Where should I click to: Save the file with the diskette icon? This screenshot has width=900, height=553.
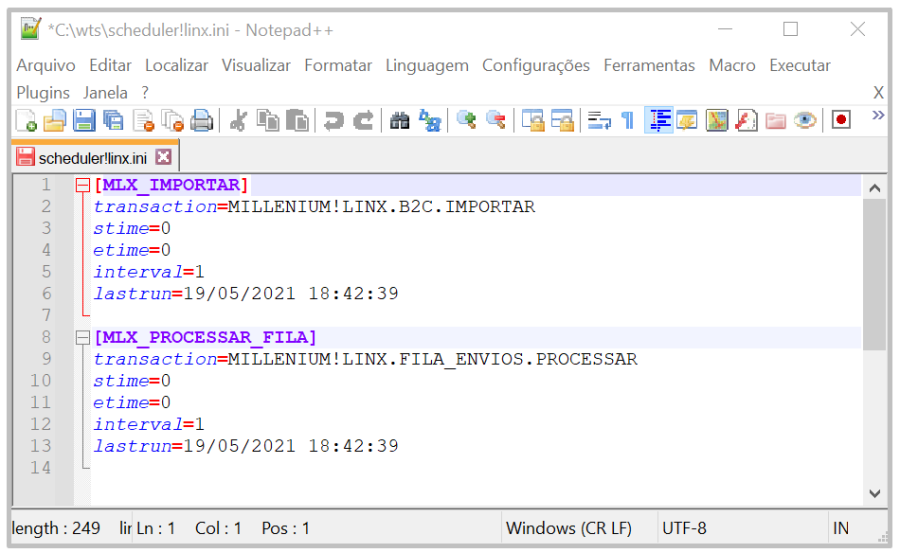pos(84,121)
